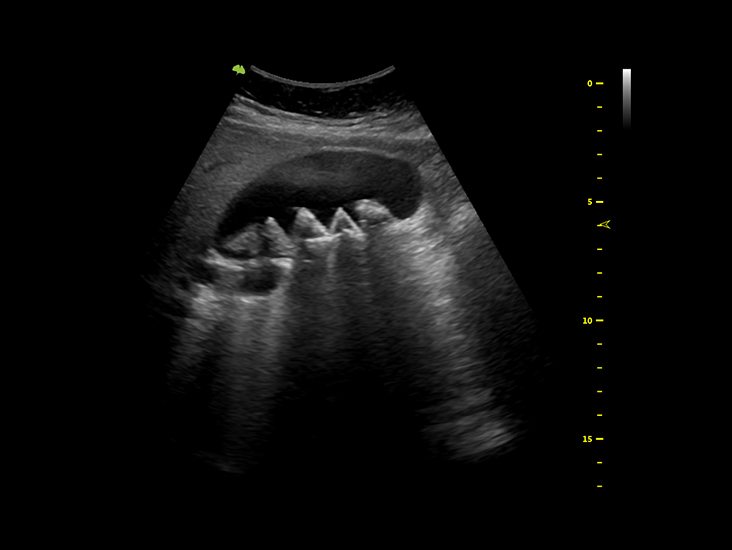Viewport: 732px width, 550px height.
Task: Click the first tick above 10 cm
Action: [x=599, y=297]
